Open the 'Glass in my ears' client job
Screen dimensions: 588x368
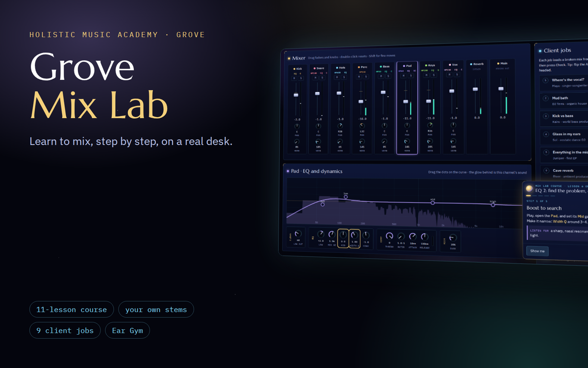tap(563, 136)
